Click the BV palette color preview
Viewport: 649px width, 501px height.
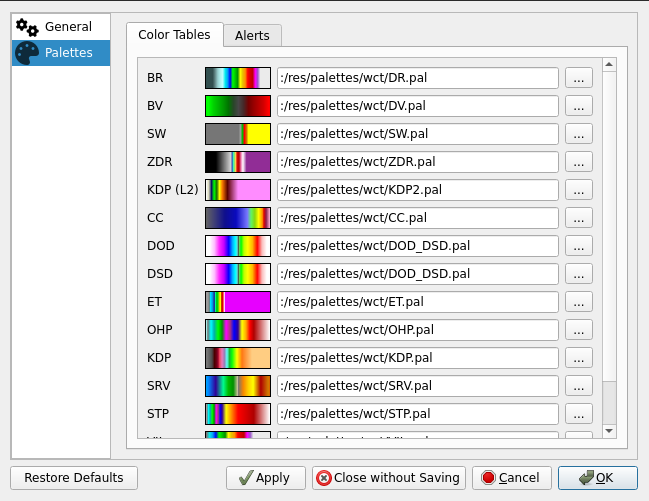tap(238, 106)
